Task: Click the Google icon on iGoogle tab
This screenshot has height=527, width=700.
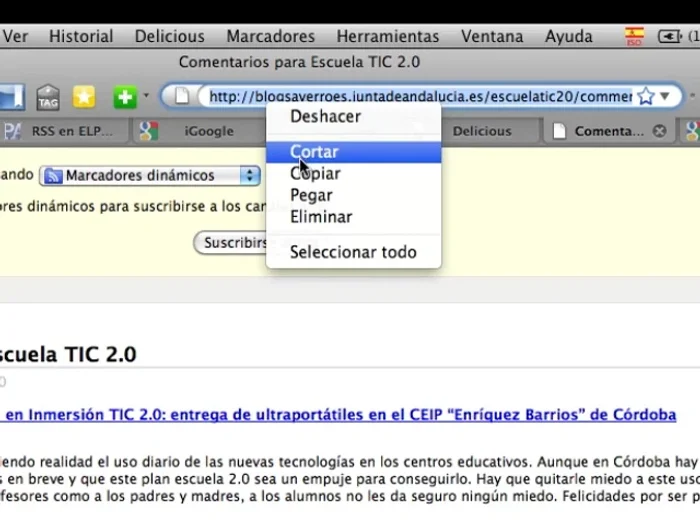Action: [149, 131]
